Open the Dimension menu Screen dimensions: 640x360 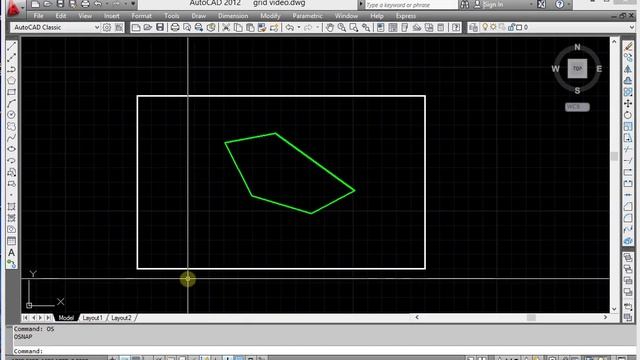tap(233, 16)
